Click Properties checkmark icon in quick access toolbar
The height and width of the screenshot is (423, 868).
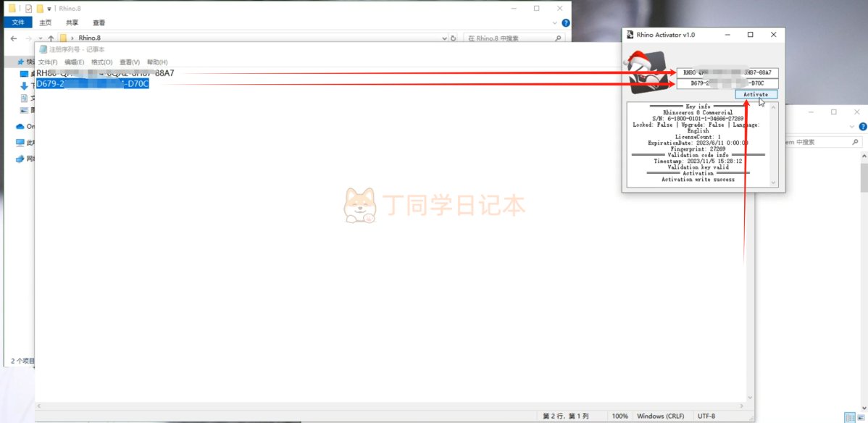point(29,8)
